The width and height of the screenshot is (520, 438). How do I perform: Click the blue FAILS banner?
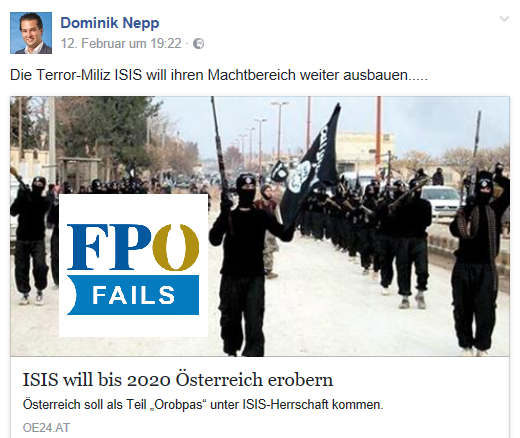click(x=133, y=295)
